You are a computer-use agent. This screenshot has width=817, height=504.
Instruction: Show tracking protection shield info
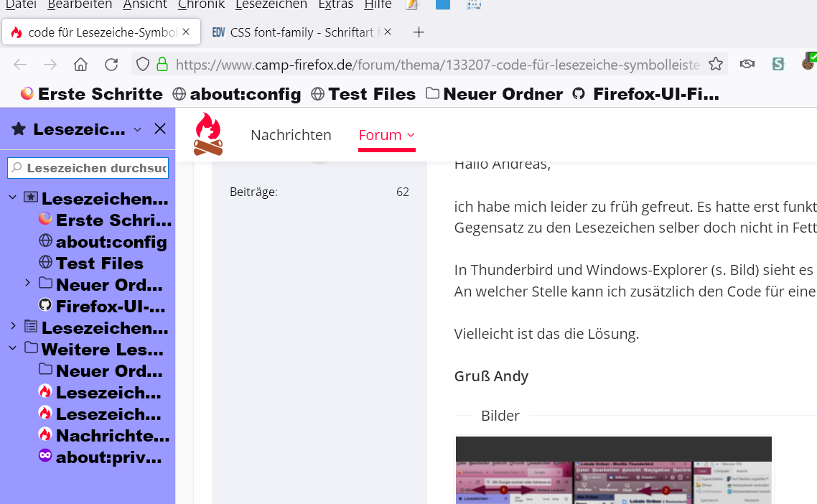pos(142,64)
